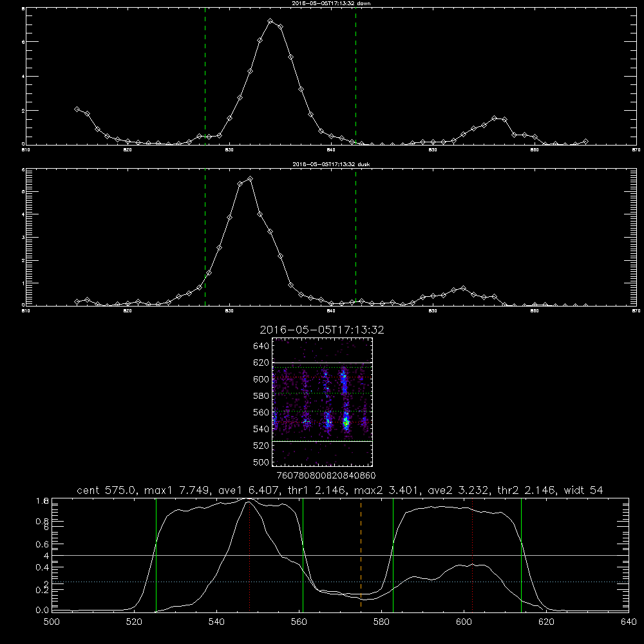Click the highest data point of the dawn curve
644x644 pixels.
click(270, 21)
